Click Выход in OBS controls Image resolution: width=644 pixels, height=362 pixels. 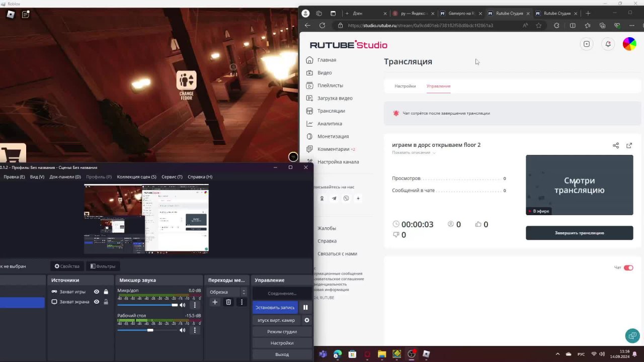click(282, 354)
